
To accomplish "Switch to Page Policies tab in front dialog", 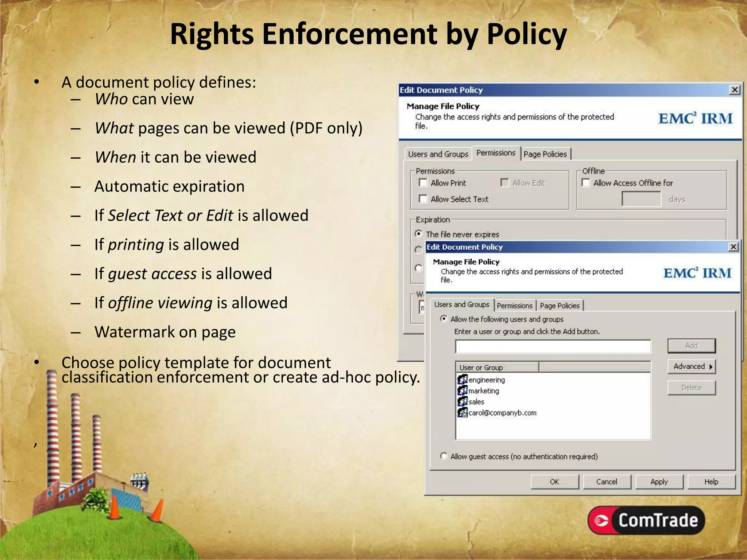I will pos(560,306).
